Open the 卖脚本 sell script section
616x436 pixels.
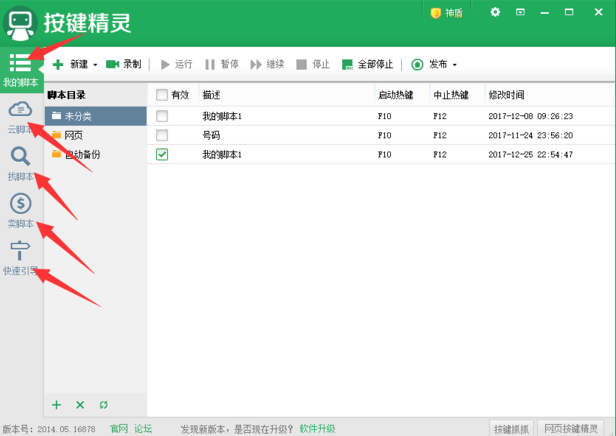pos(20,211)
